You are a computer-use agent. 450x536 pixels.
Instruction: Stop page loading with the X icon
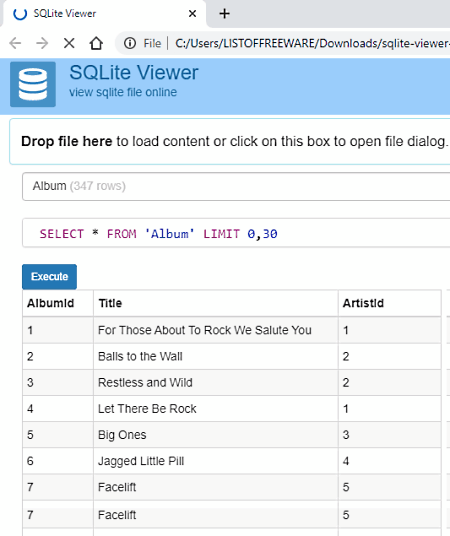[x=69, y=43]
